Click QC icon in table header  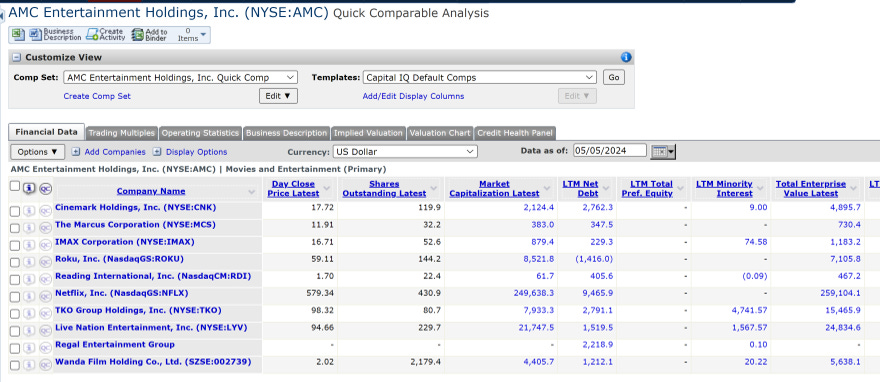pos(45,189)
